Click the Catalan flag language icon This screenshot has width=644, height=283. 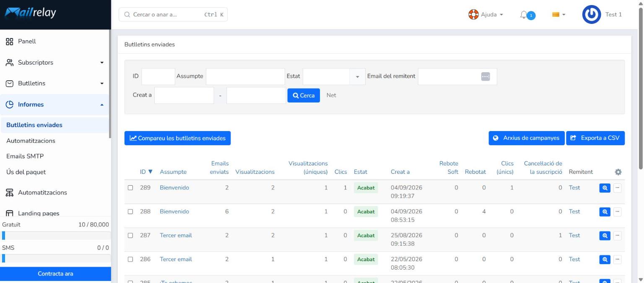click(556, 15)
